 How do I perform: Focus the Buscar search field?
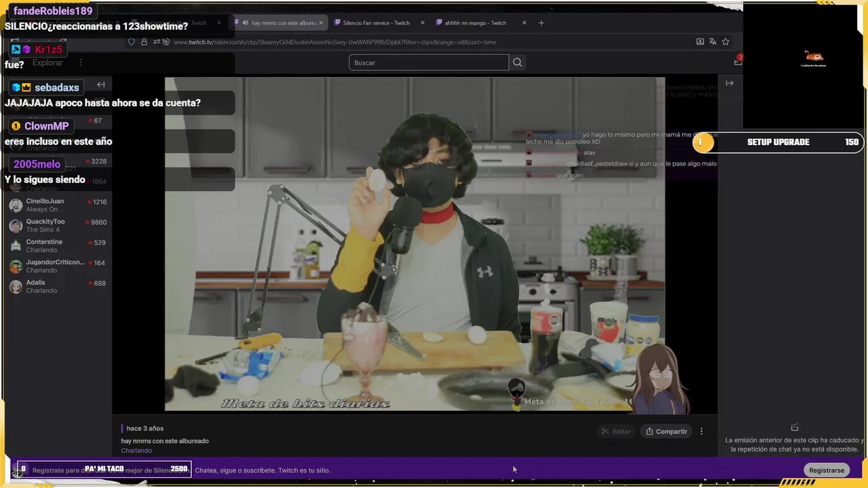[x=429, y=62]
